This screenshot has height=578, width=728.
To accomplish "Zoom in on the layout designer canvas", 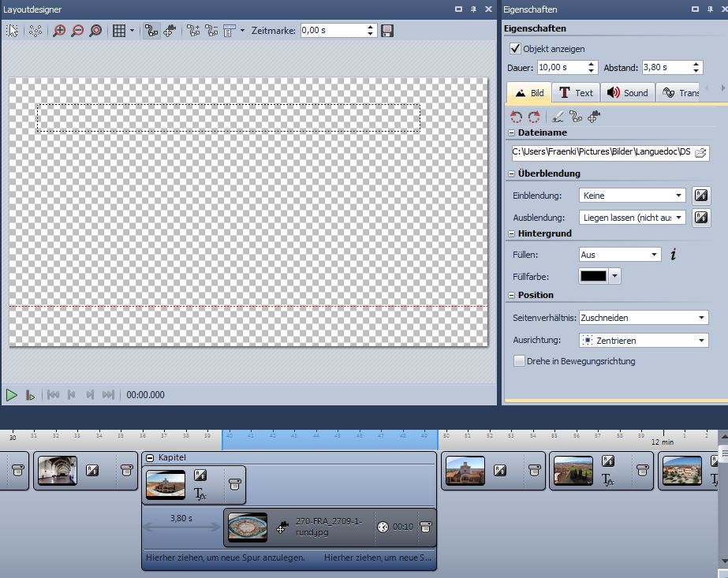I will coord(59,31).
